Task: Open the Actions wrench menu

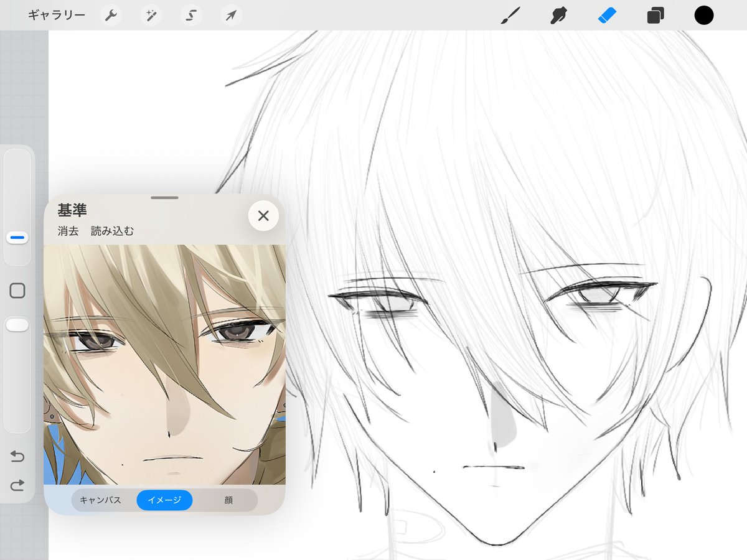Action: click(x=111, y=16)
